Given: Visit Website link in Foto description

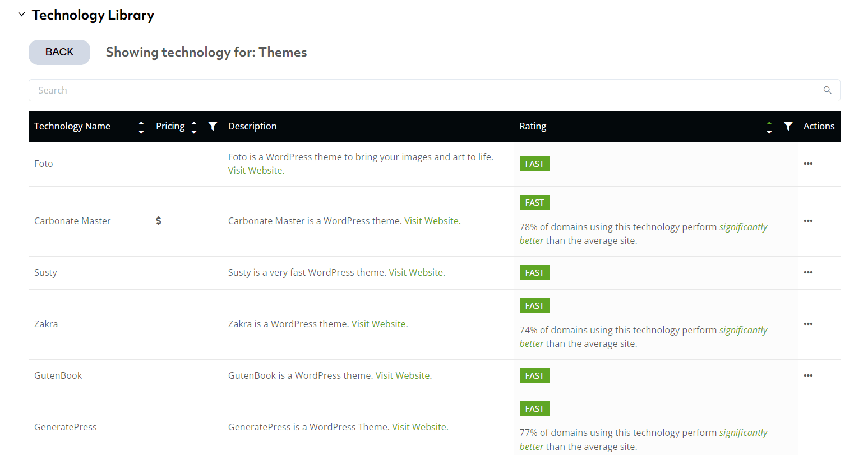Looking at the screenshot, I should (255, 170).
